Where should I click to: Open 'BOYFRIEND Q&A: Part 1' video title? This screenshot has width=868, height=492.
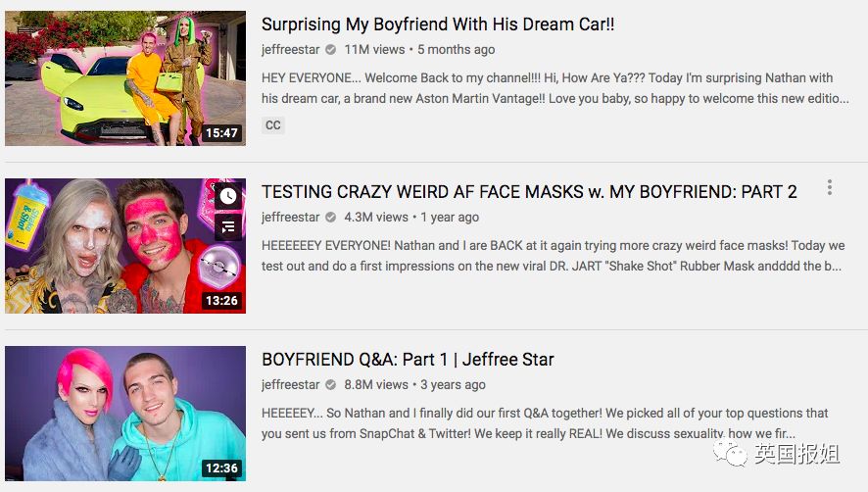408,360
